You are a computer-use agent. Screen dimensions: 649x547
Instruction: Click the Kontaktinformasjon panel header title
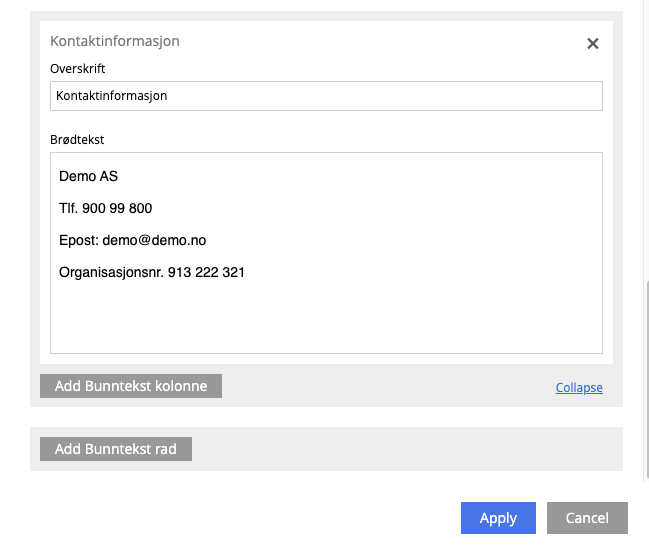(115, 42)
